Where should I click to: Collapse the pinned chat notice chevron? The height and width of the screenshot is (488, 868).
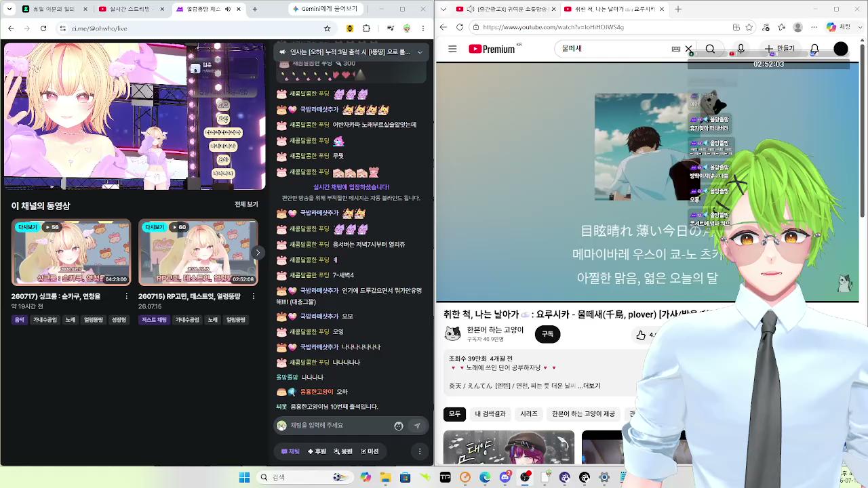coord(420,52)
